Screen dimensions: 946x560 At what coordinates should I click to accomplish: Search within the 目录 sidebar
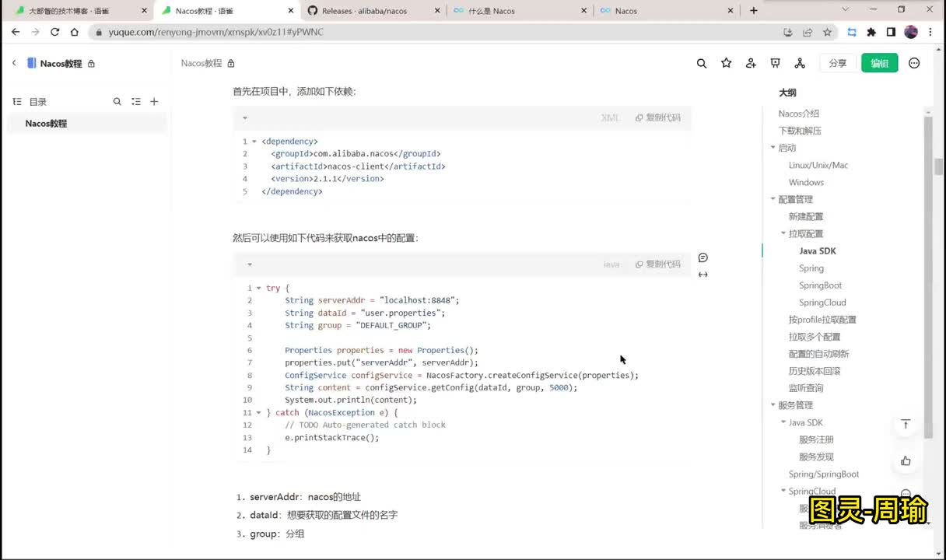pyautogui.click(x=117, y=101)
